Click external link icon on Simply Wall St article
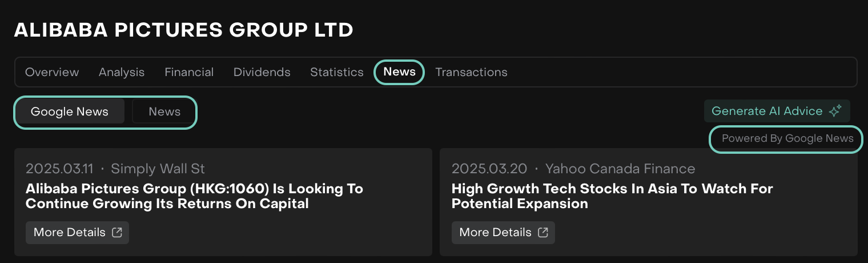 coord(117,232)
